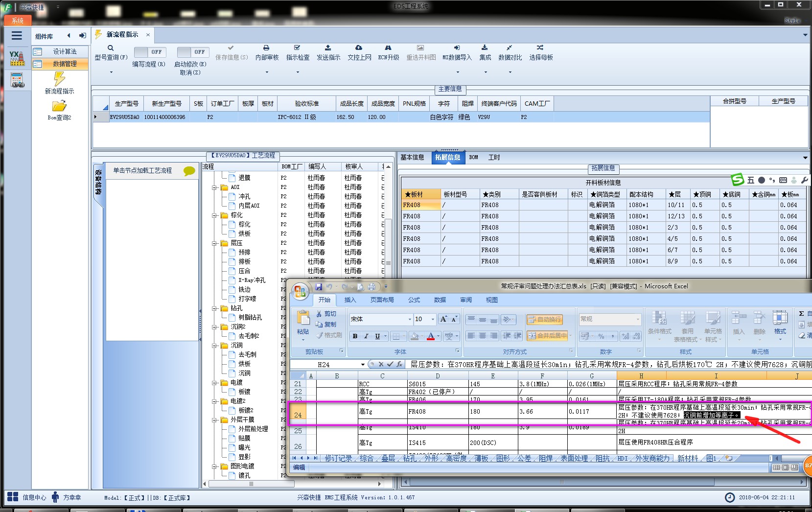Click the Excel save icon
This screenshot has height=512, width=812.
[x=319, y=287]
